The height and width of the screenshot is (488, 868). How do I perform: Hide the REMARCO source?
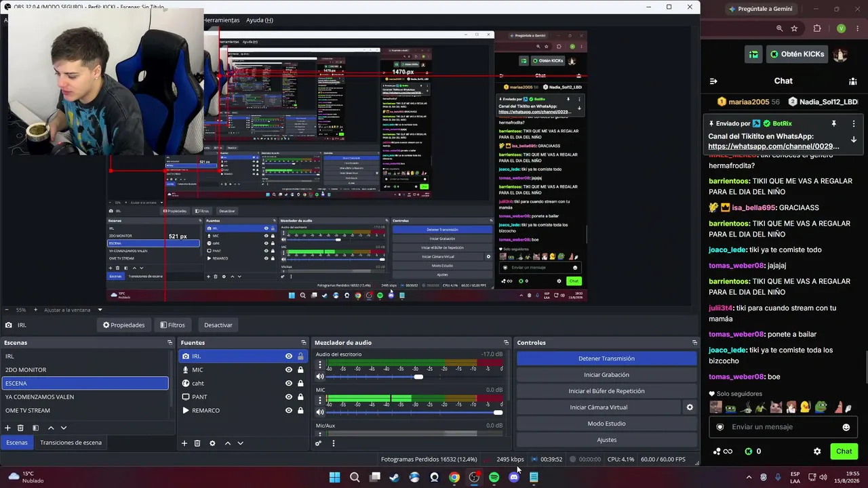[289, 411]
